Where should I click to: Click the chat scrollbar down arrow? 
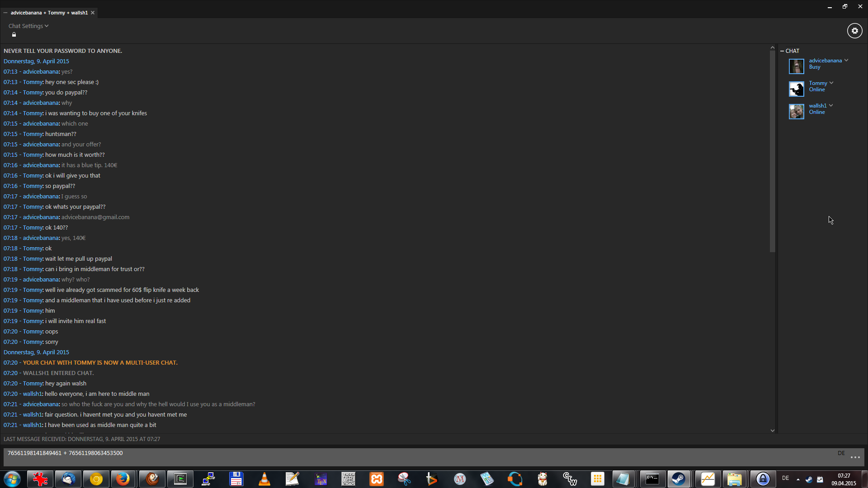[x=773, y=431]
